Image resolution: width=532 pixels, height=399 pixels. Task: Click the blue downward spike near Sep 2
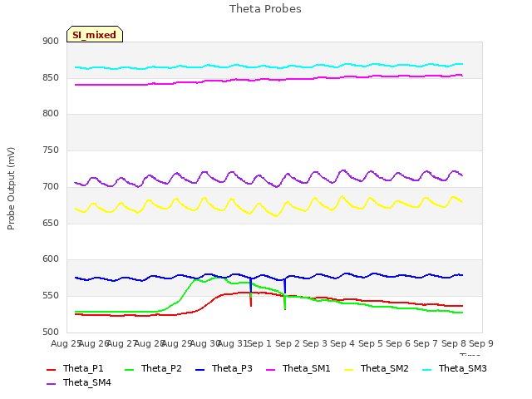pos(284,286)
